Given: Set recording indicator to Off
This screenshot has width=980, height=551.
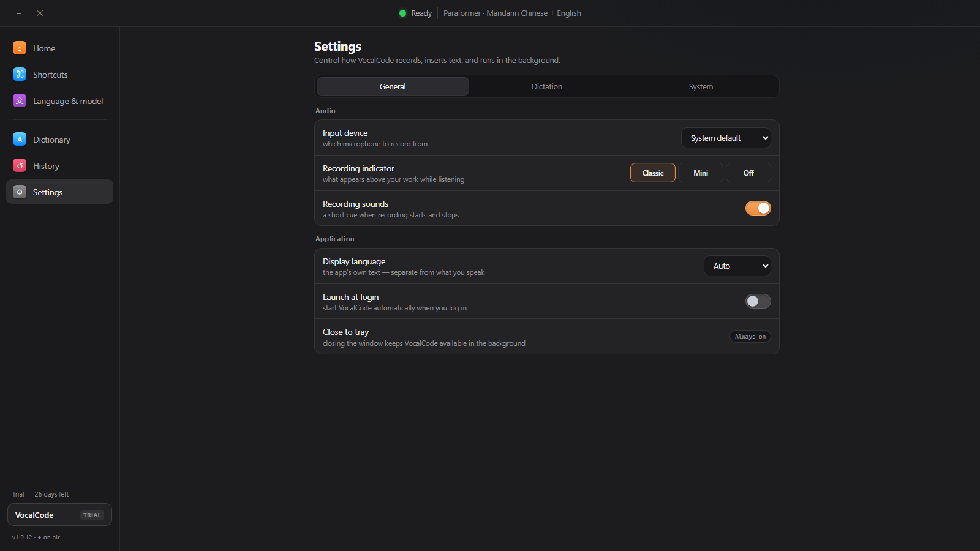Looking at the screenshot, I should pyautogui.click(x=748, y=173).
